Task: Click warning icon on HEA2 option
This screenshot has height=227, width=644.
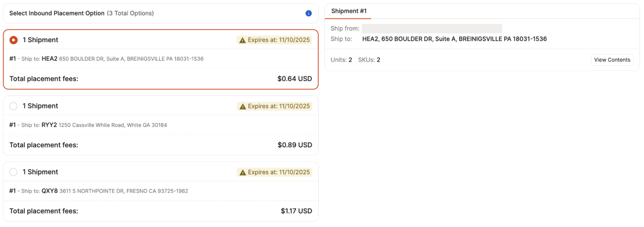Action: 243,40
